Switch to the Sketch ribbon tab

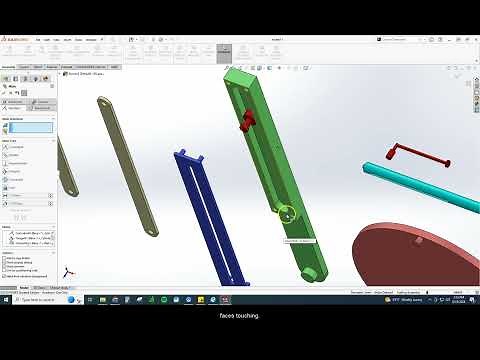[x=38, y=67]
